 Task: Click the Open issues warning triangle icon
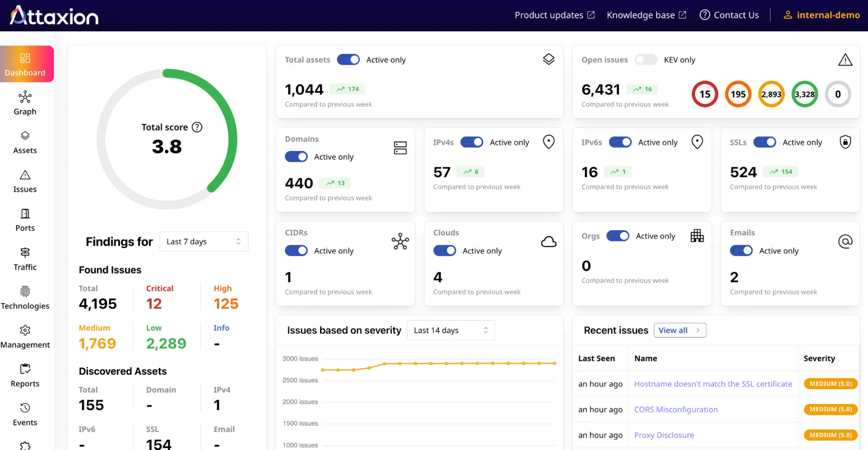point(845,60)
